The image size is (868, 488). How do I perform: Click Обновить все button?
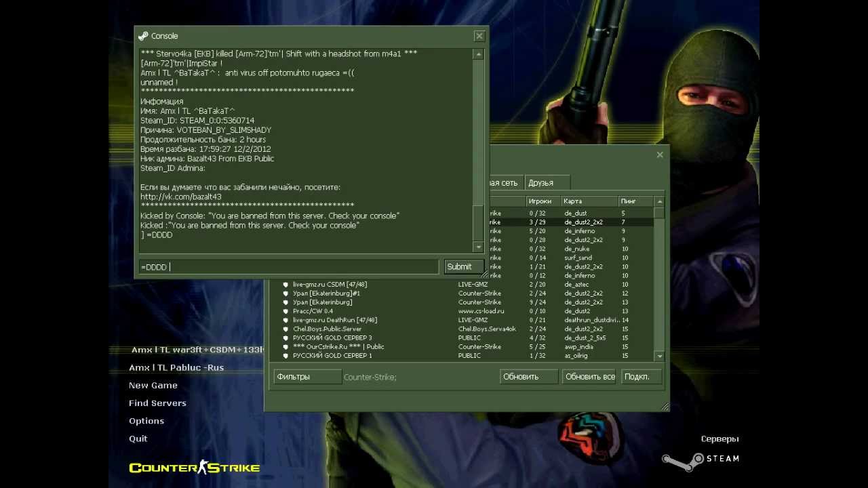pyautogui.click(x=589, y=377)
